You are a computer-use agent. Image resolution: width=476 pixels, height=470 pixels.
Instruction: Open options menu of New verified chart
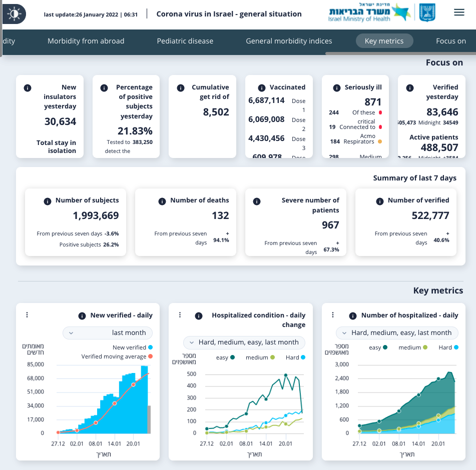click(x=27, y=314)
